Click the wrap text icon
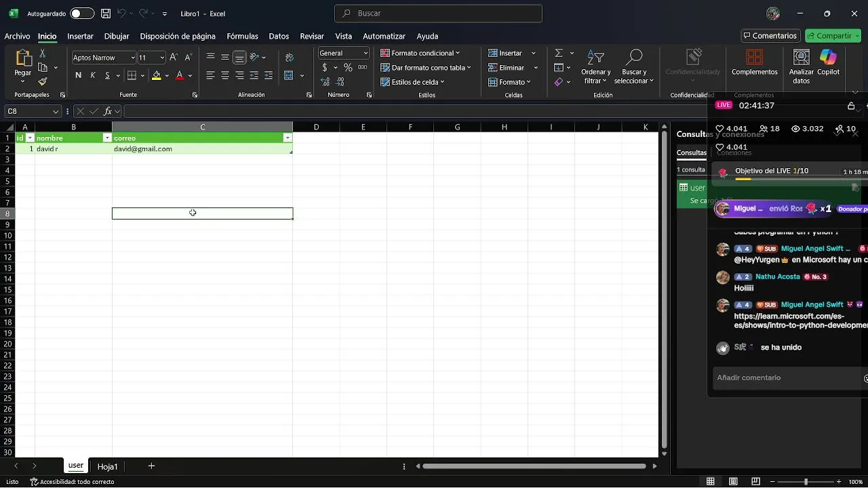 290,58
